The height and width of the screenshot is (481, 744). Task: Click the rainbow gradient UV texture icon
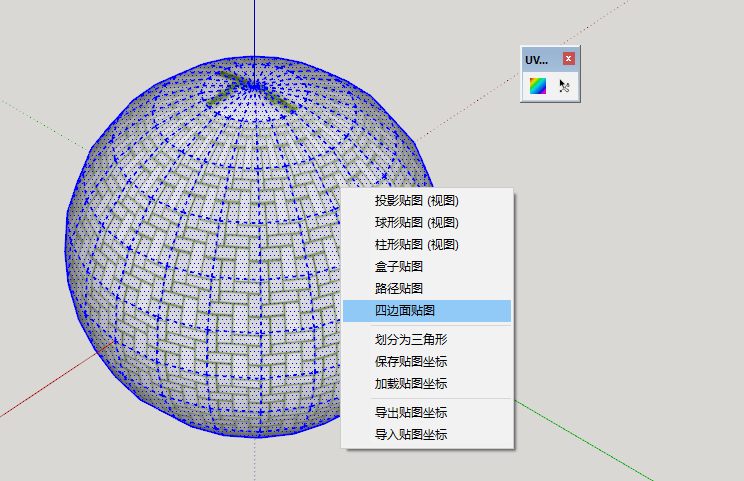click(538, 86)
